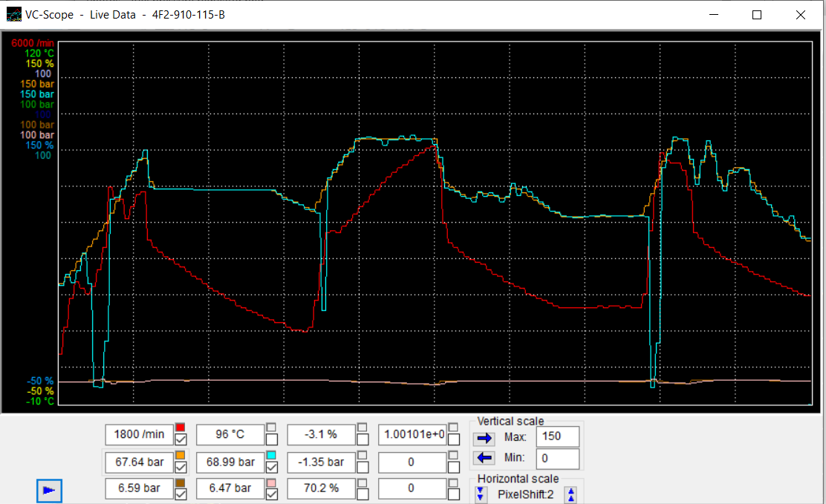Disable the 68.99 bar channel checkbox

click(x=272, y=468)
